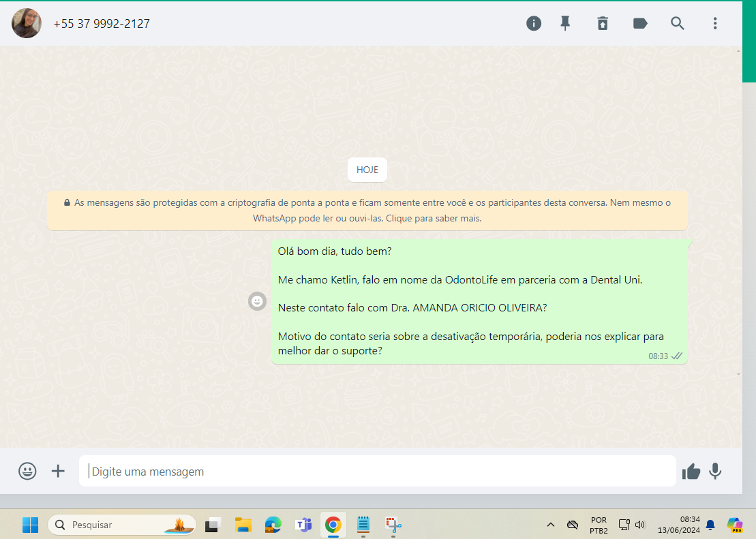Open Notepad app on taskbar
Image resolution: width=756 pixels, height=539 pixels.
(363, 525)
